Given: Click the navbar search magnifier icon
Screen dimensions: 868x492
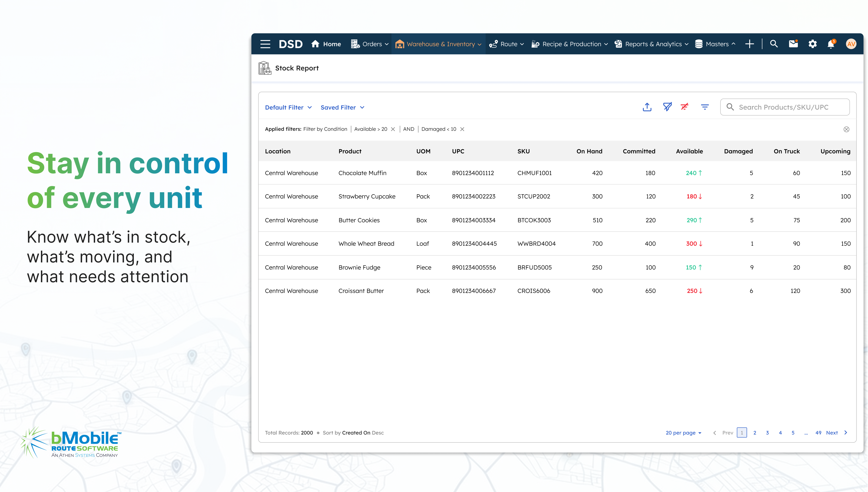Looking at the screenshot, I should point(774,44).
